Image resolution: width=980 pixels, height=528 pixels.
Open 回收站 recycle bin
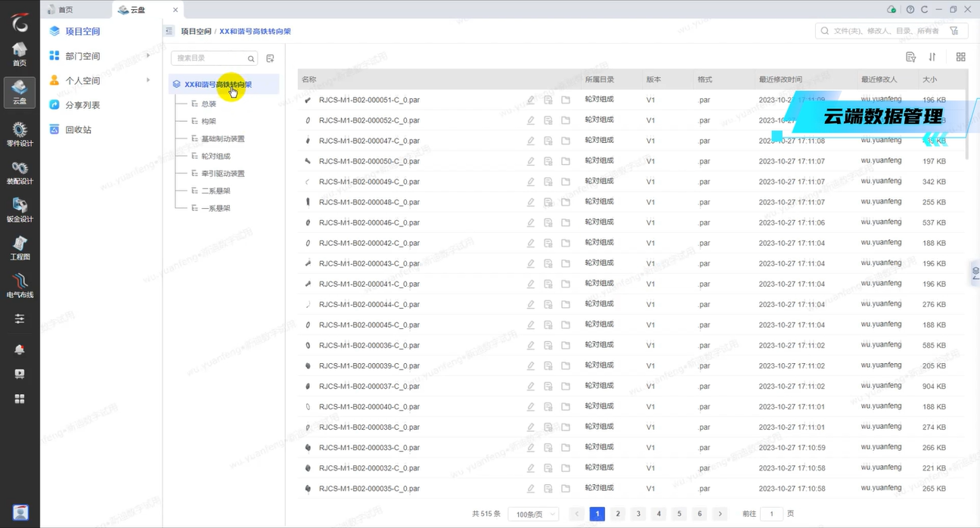tap(78, 129)
